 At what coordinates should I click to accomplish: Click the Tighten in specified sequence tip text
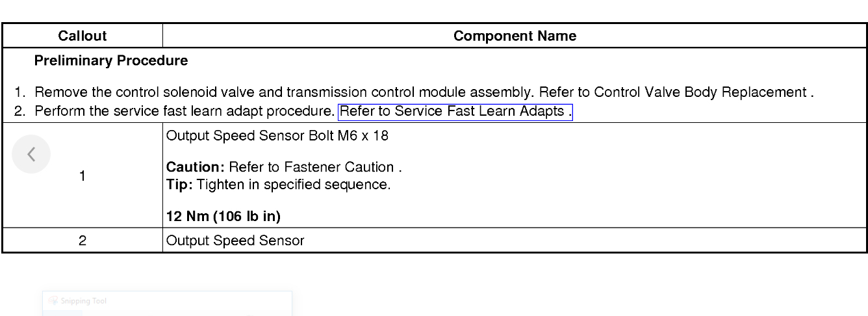[x=294, y=185]
